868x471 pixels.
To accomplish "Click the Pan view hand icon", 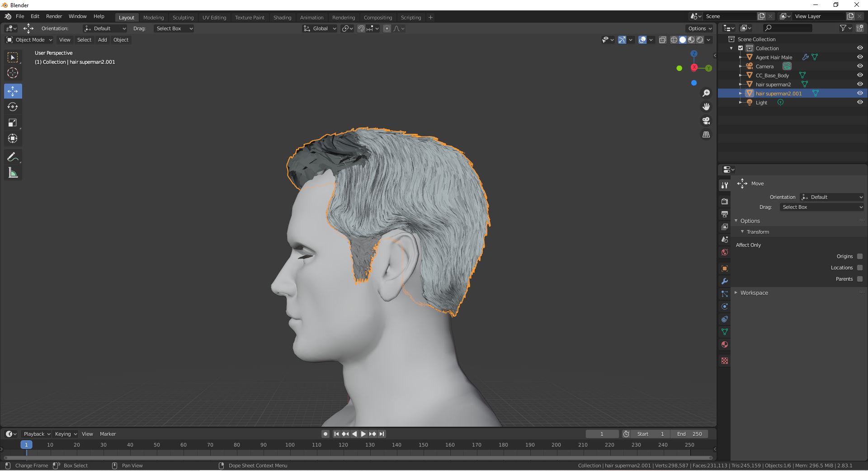I will (x=706, y=107).
